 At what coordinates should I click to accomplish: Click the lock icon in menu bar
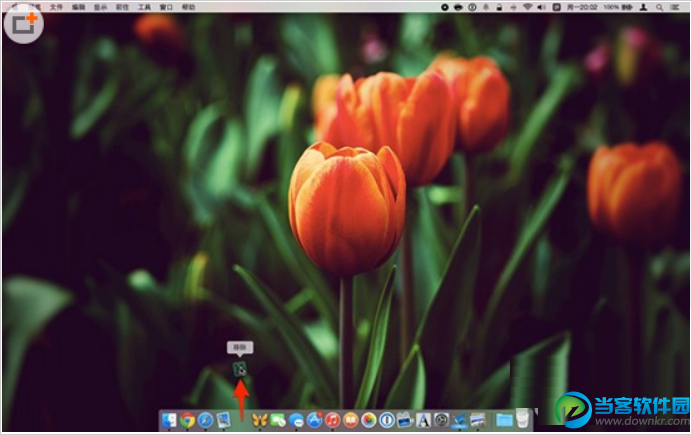(499, 7)
